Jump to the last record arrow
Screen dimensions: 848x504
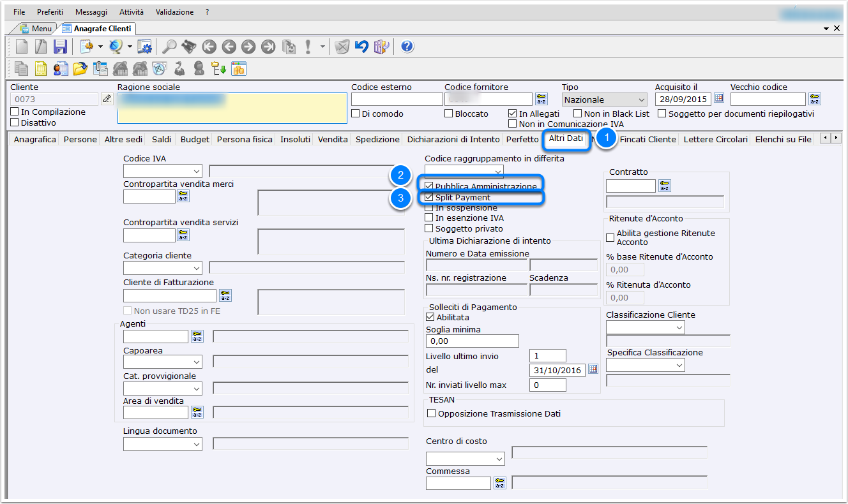coord(268,46)
